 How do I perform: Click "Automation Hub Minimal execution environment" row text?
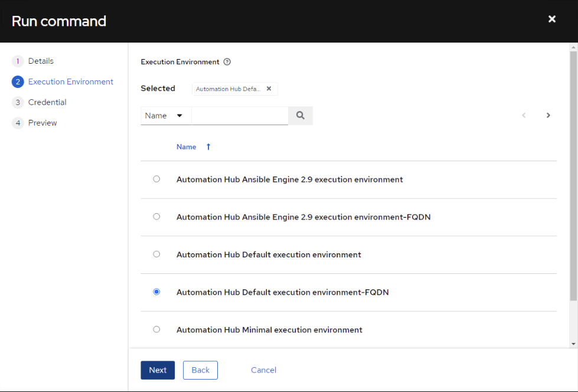(269, 329)
